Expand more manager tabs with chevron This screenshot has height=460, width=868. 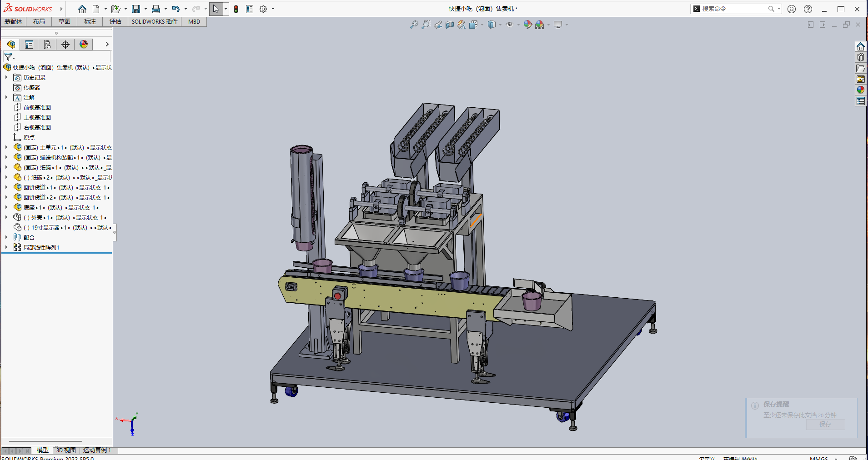107,44
